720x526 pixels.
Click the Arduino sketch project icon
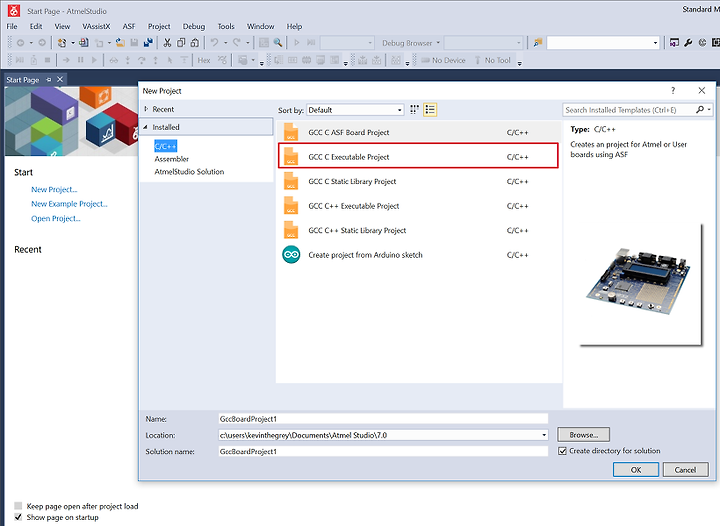[291, 255]
